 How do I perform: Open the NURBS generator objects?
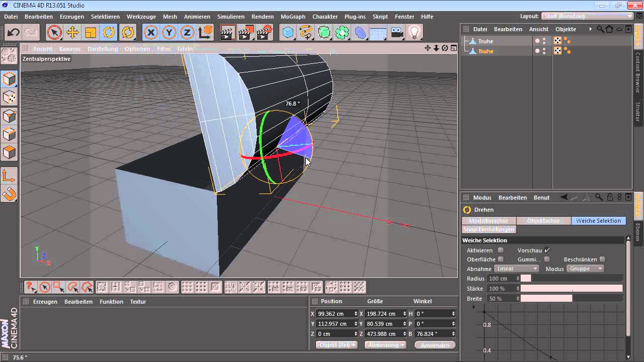click(x=324, y=33)
